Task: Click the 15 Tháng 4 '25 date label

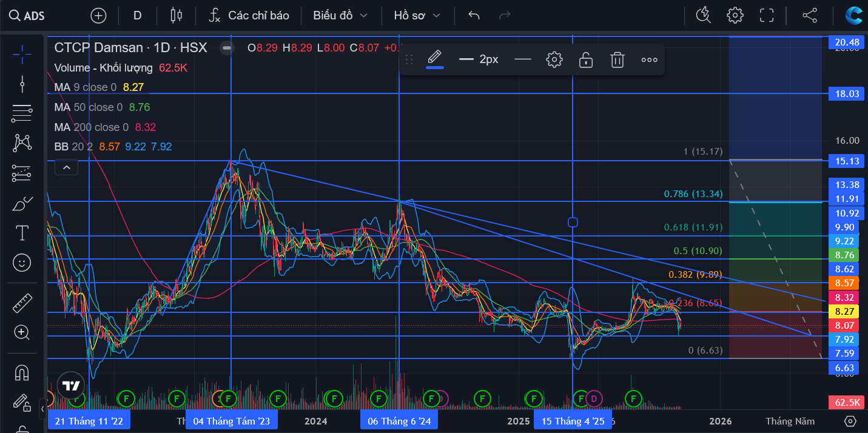Action: (x=573, y=421)
